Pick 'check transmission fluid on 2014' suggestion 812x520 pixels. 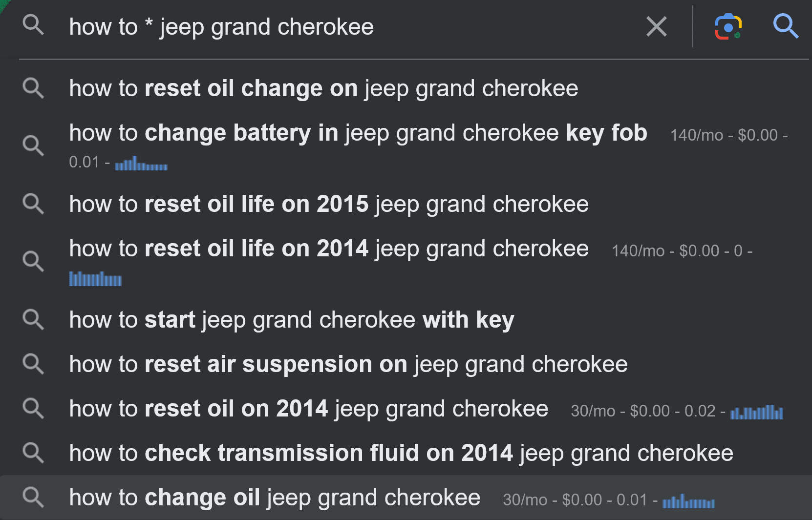(x=406, y=453)
